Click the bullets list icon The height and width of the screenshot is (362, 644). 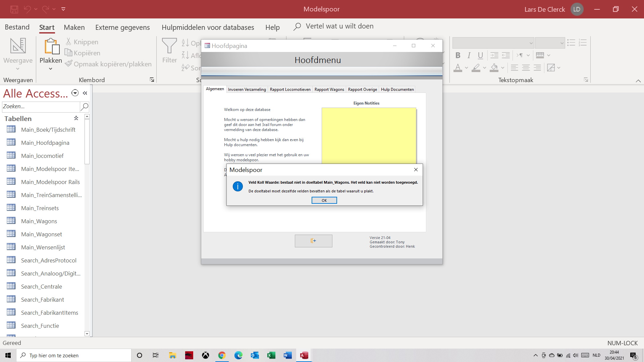coord(571,43)
